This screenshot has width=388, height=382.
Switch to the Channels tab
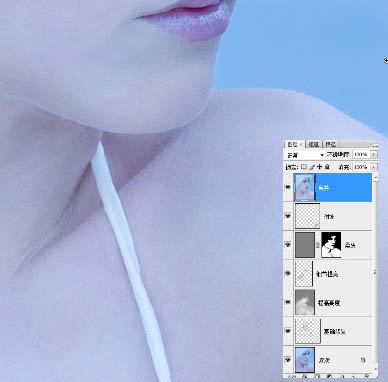click(313, 144)
